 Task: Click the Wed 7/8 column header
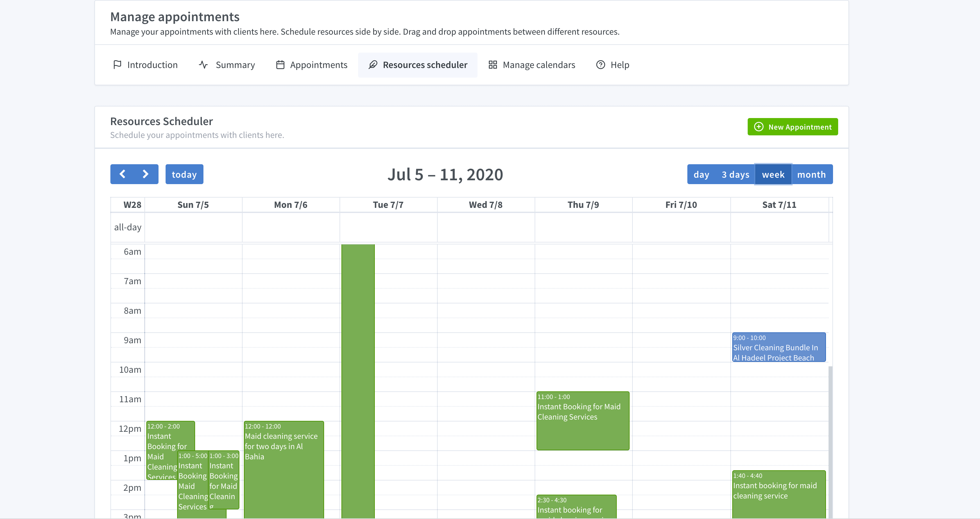click(x=486, y=205)
